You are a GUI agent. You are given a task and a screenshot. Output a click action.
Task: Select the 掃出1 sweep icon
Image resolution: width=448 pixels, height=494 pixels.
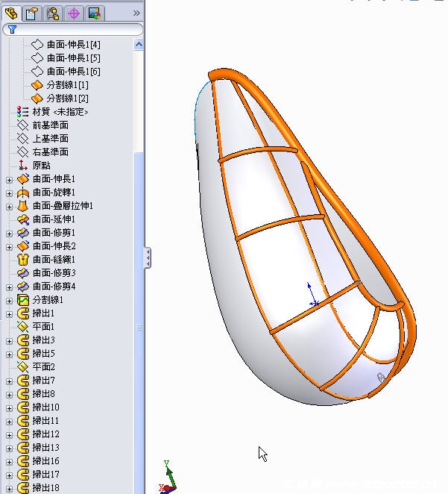click(23, 313)
